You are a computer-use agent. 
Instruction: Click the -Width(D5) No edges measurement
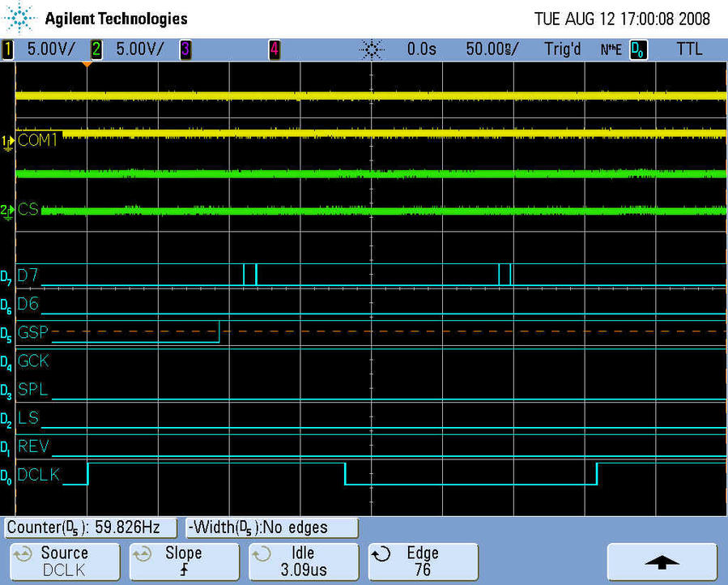pyautogui.click(x=271, y=527)
